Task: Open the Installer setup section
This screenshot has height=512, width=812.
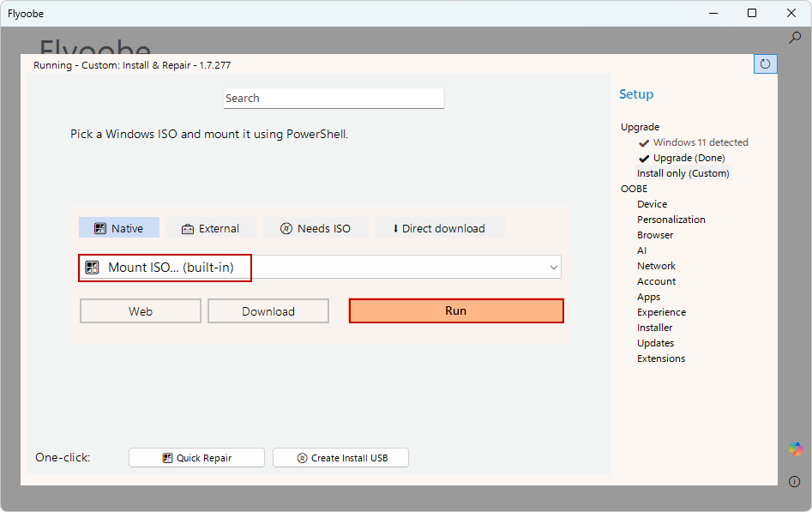Action: coord(654,328)
